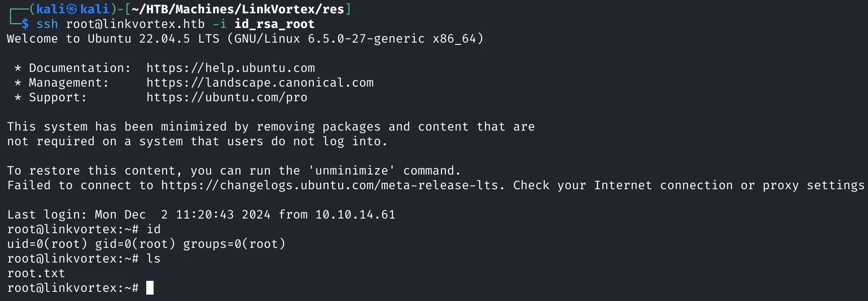868x301 pixels.
Task: Click the blinking terminal cursor block
Action: [x=150, y=288]
